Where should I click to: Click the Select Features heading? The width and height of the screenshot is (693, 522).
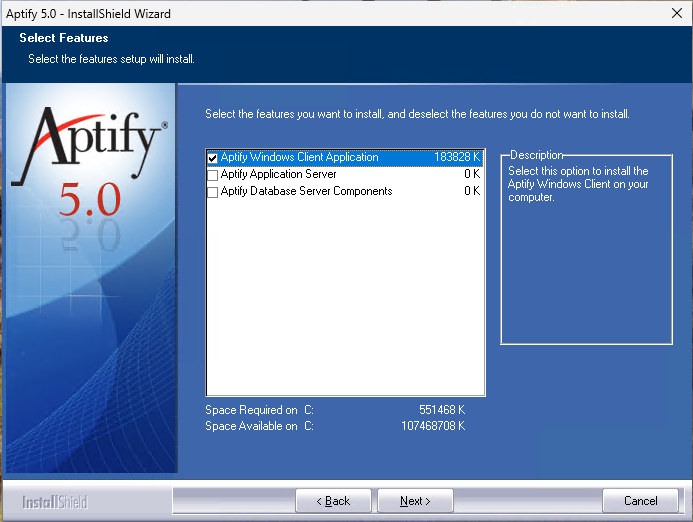click(x=64, y=38)
